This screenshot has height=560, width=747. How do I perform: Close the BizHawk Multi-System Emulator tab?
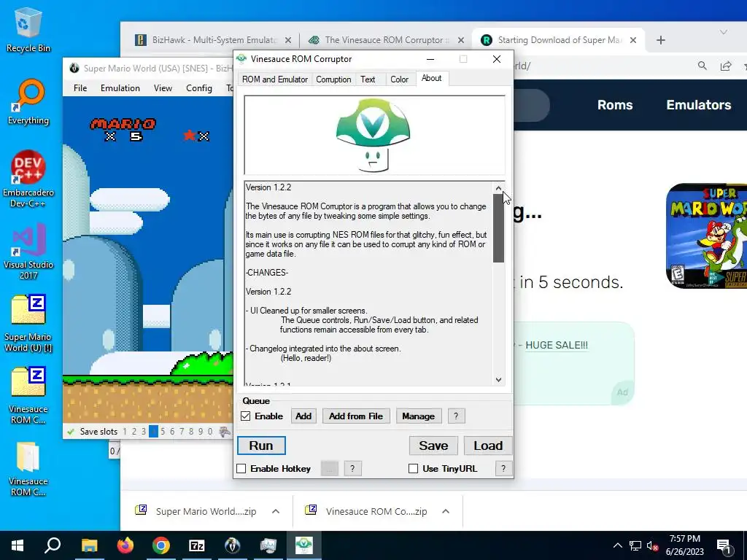[x=288, y=40]
